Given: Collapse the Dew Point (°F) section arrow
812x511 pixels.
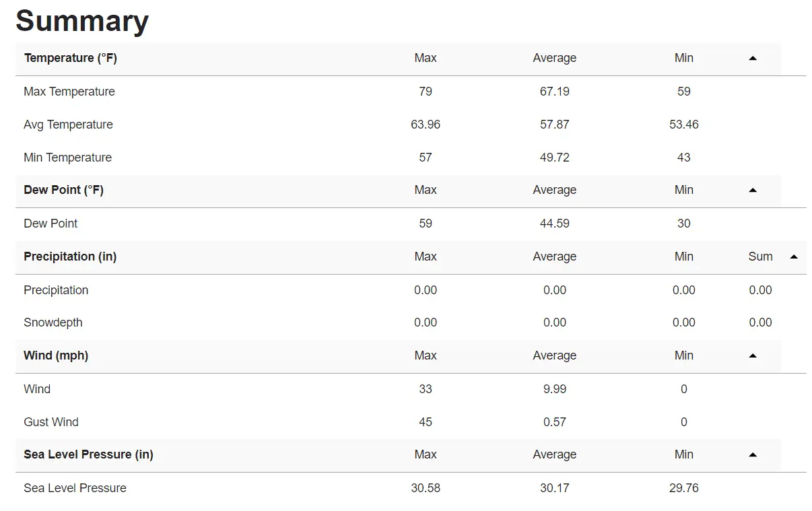Looking at the screenshot, I should (x=753, y=191).
